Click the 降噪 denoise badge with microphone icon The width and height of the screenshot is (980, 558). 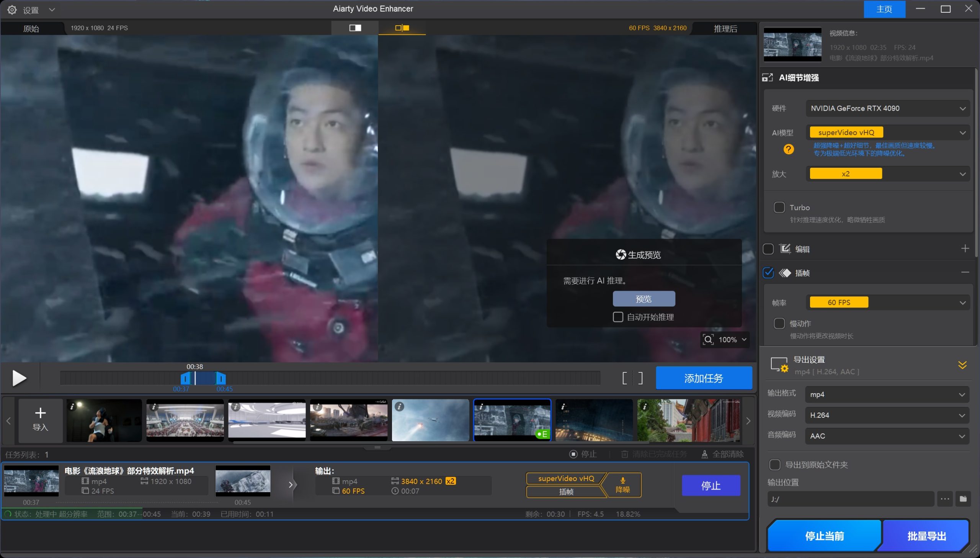click(623, 485)
